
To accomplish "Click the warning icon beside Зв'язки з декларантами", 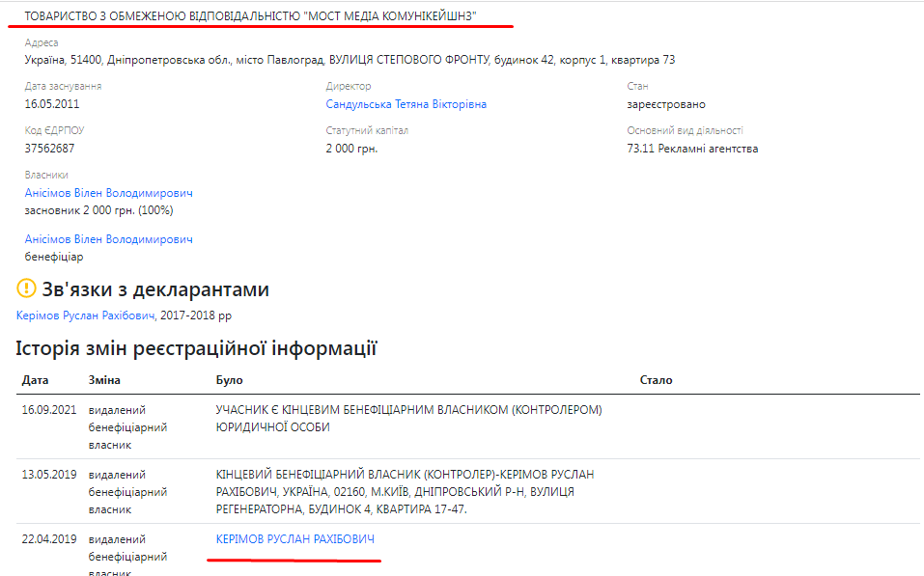I will [26, 288].
